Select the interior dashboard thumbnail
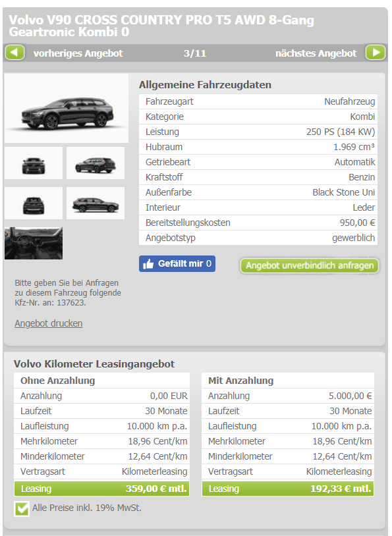 [x=34, y=243]
